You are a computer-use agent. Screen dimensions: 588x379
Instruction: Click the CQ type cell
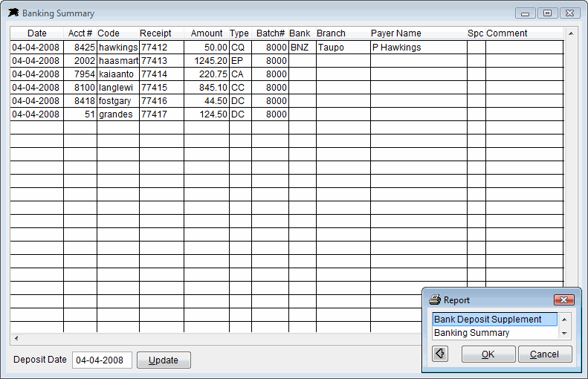point(240,48)
